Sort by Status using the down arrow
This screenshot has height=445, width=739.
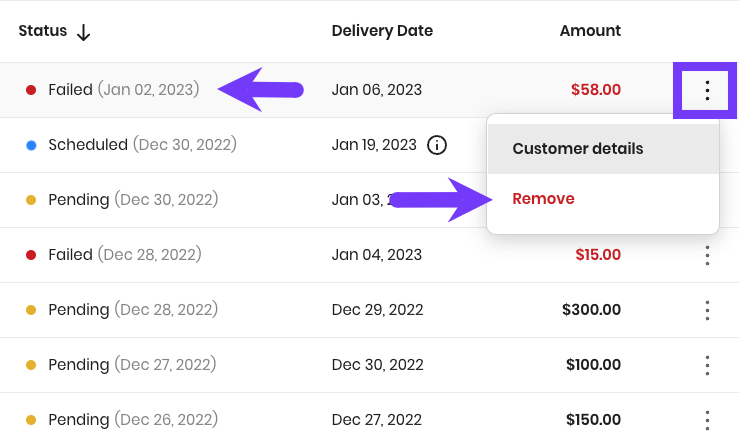83,32
